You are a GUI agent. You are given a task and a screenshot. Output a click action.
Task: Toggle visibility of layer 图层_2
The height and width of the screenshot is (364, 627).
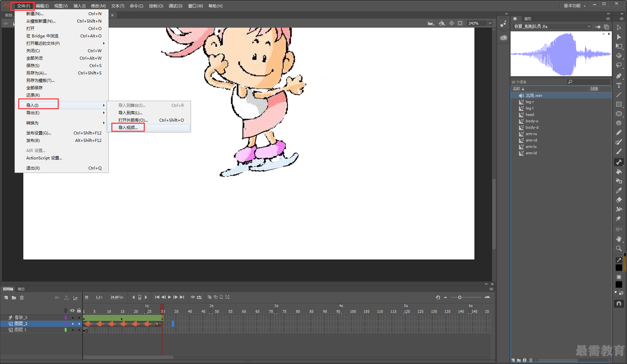pyautogui.click(x=72, y=324)
